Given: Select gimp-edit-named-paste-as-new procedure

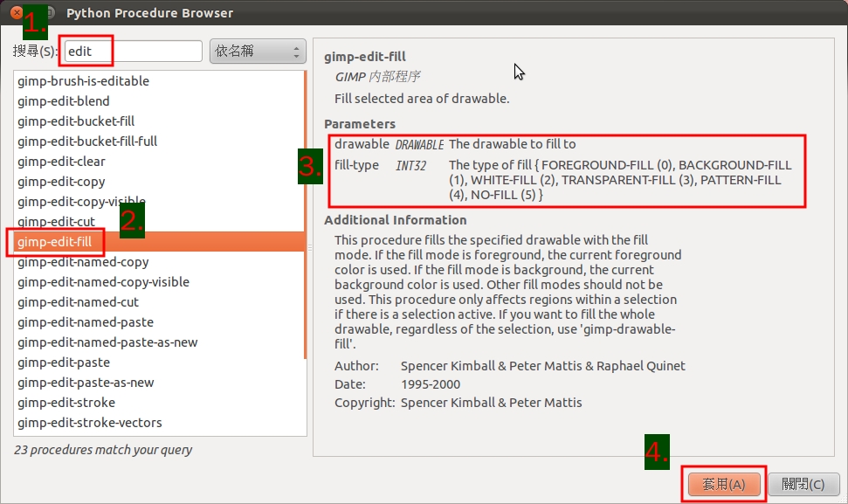Looking at the screenshot, I should pyautogui.click(x=159, y=342).
